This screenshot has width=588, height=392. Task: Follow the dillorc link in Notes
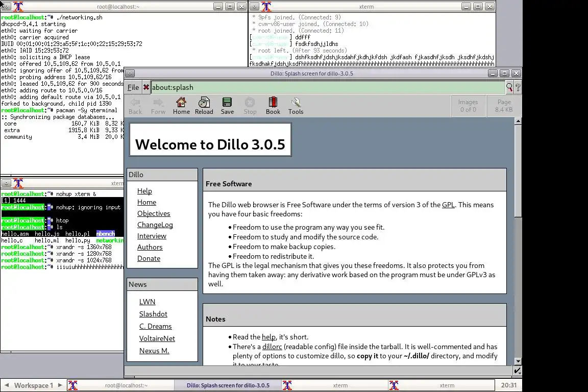[x=272, y=347]
